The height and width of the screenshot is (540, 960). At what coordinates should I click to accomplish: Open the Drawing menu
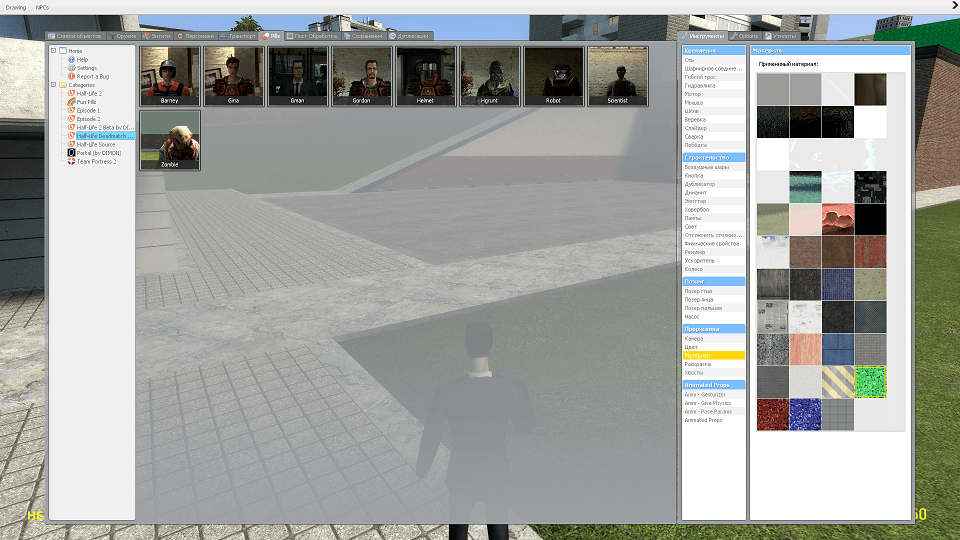coord(16,7)
